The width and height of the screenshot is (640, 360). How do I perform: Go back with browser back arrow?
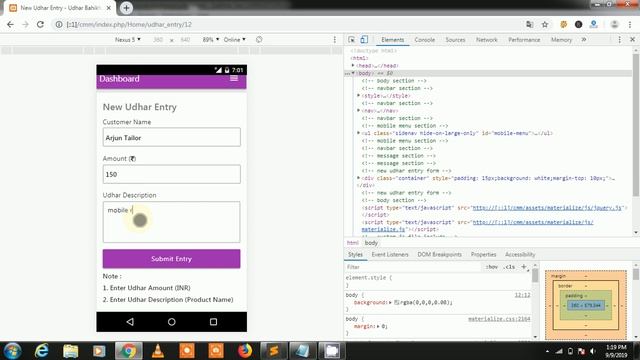[x=11, y=24]
